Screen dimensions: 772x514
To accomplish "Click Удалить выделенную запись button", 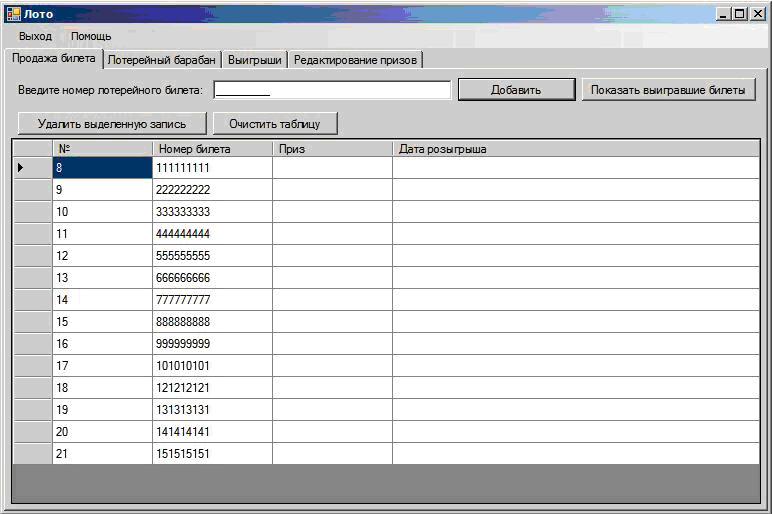I will click(x=112, y=124).
